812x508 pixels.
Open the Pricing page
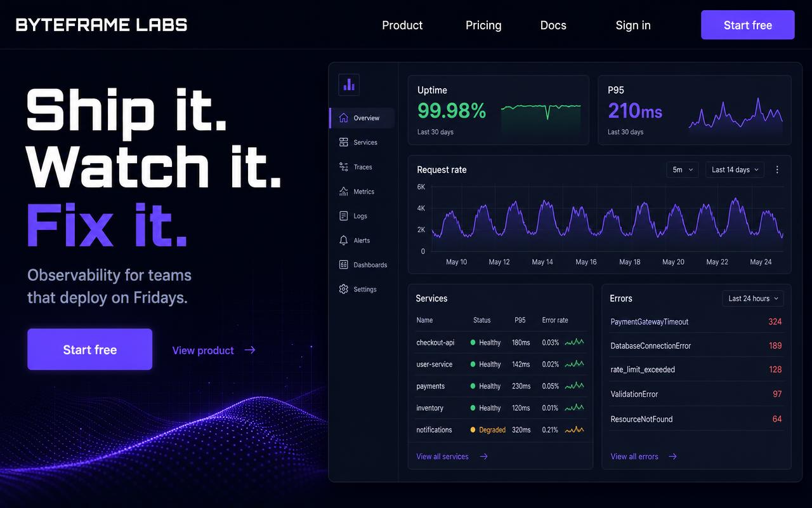pos(483,25)
